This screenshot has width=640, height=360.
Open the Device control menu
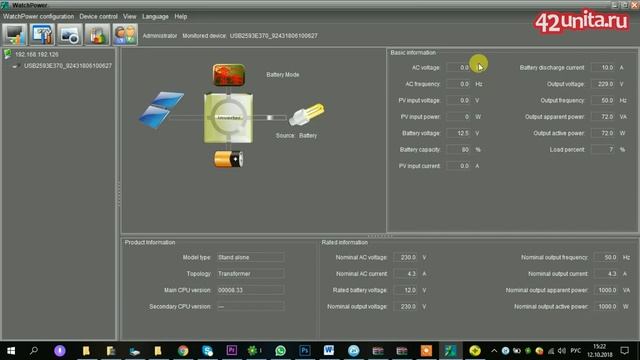98,17
